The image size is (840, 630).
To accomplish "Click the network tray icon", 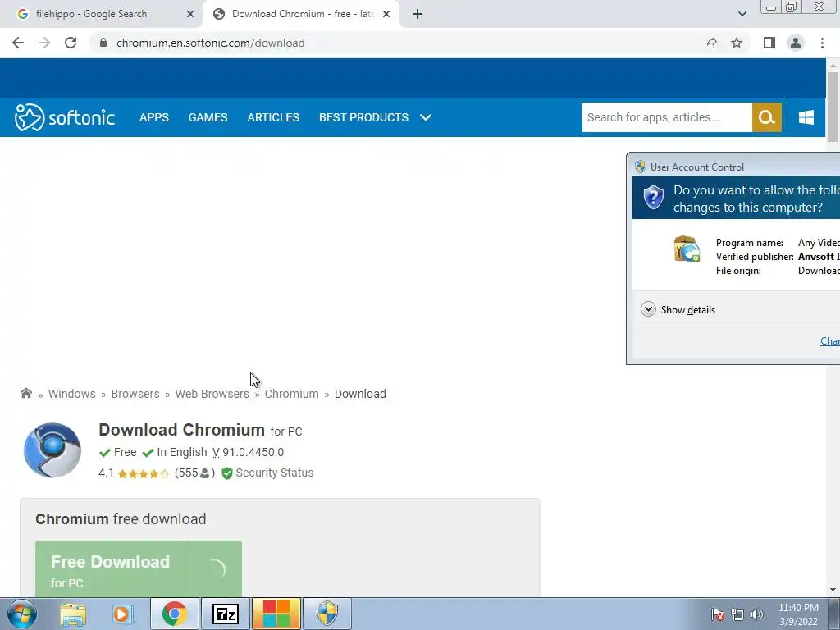I will [737, 614].
